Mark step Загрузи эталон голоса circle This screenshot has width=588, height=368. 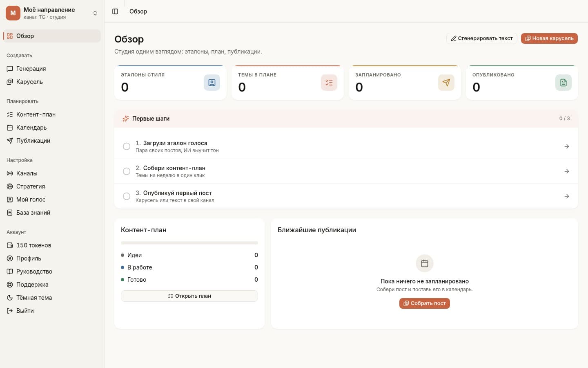pyautogui.click(x=127, y=146)
